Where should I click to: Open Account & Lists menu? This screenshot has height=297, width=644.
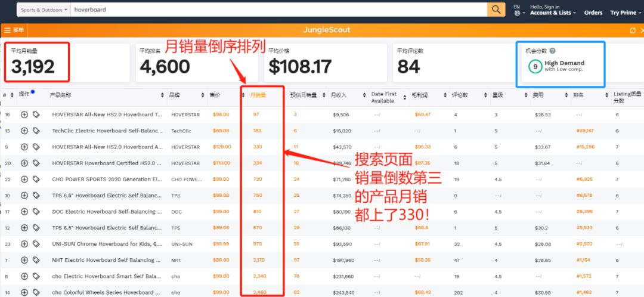553,10
